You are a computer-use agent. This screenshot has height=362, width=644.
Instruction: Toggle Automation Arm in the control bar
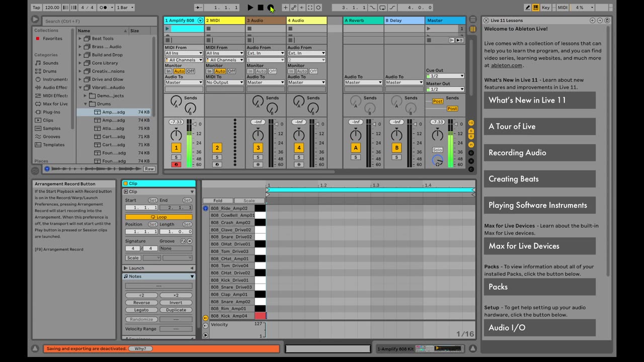pos(294,8)
